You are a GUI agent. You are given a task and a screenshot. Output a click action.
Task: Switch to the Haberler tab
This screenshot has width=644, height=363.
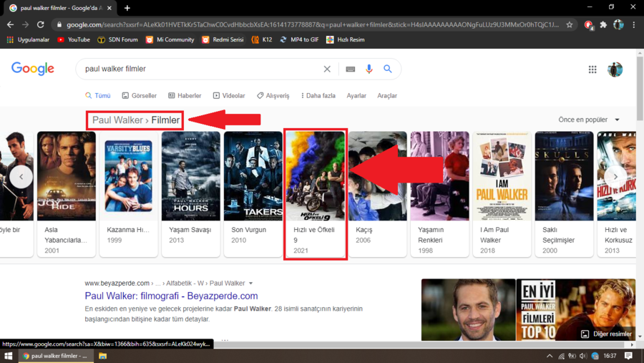185,95
